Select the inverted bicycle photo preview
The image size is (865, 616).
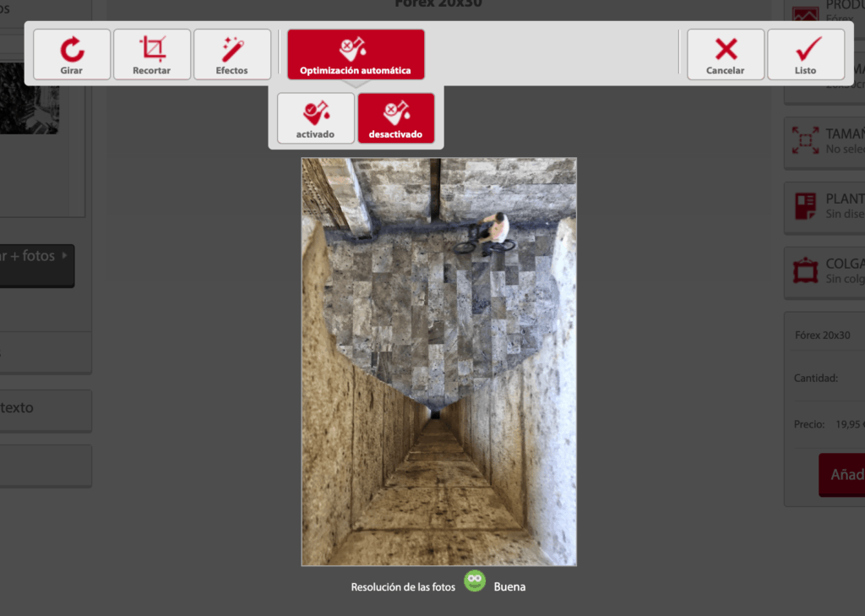(439, 362)
